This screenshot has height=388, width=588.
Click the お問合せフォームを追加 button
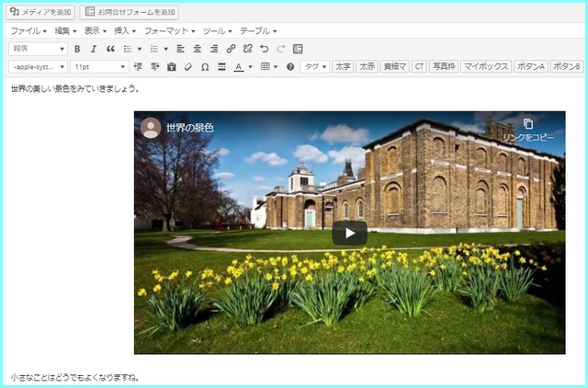[130, 12]
